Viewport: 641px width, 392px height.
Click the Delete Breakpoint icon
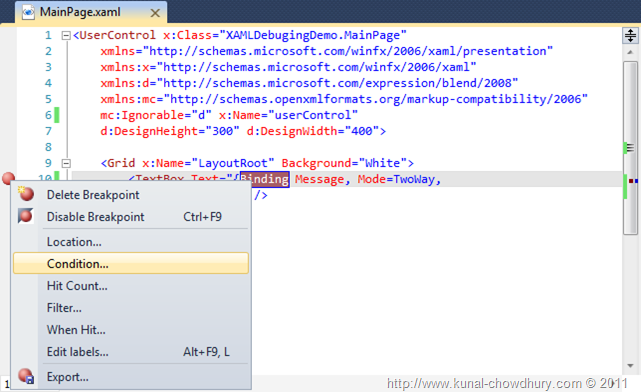pos(26,194)
